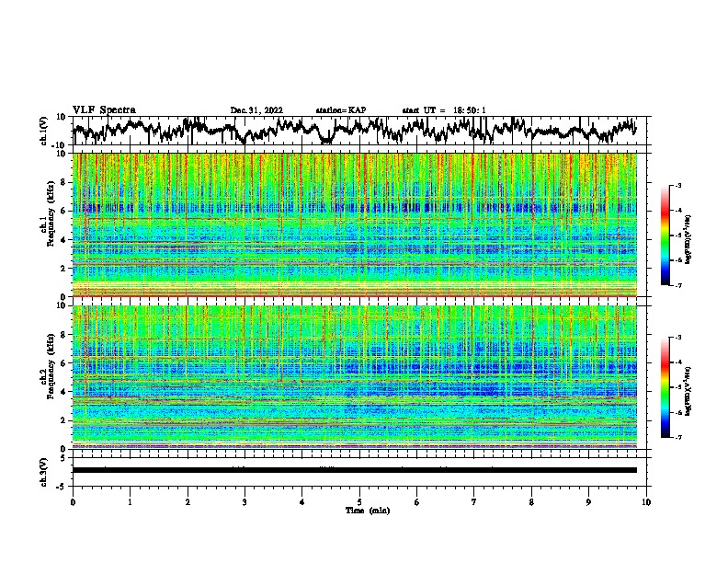This screenshot has width=728, height=563.
Task: Click time axis tick label "2"
Action: [188, 502]
